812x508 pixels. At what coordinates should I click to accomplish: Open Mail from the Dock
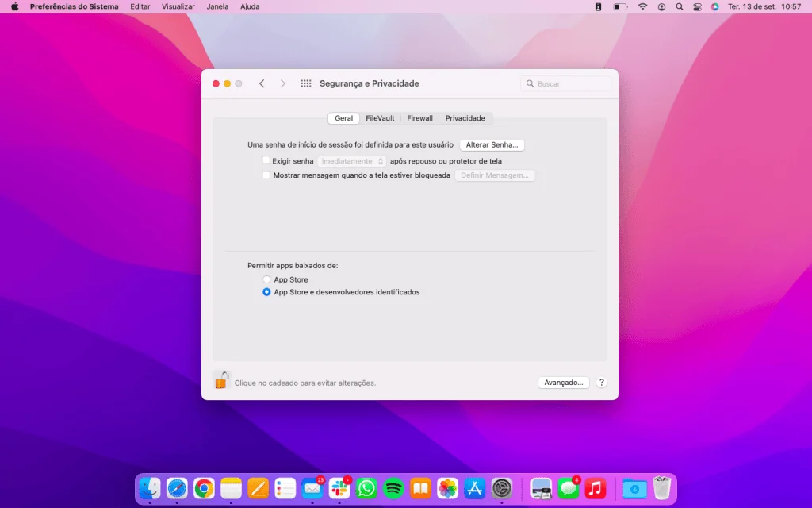pyautogui.click(x=312, y=488)
